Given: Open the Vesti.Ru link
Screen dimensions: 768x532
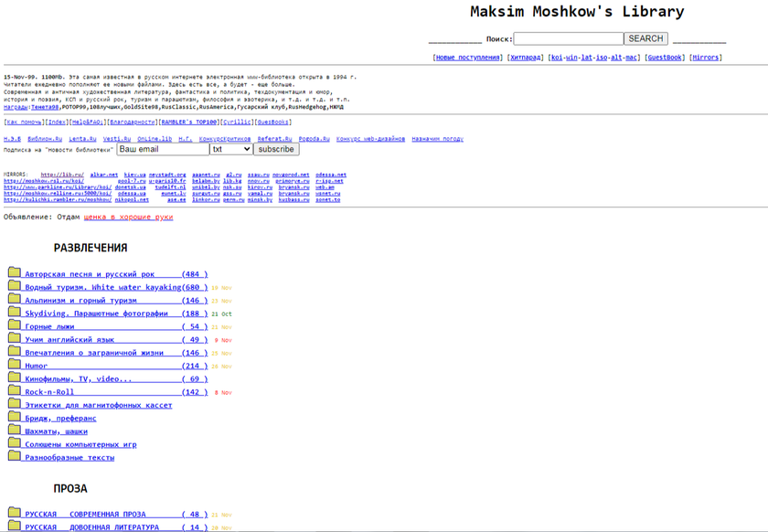Looking at the screenshot, I should tap(117, 139).
